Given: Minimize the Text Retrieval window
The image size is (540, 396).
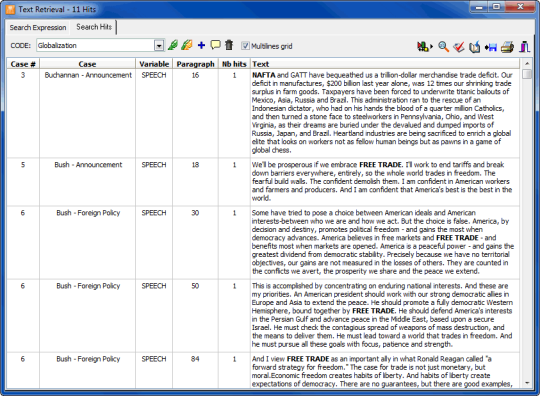Looking at the screenshot, I should (x=479, y=7).
